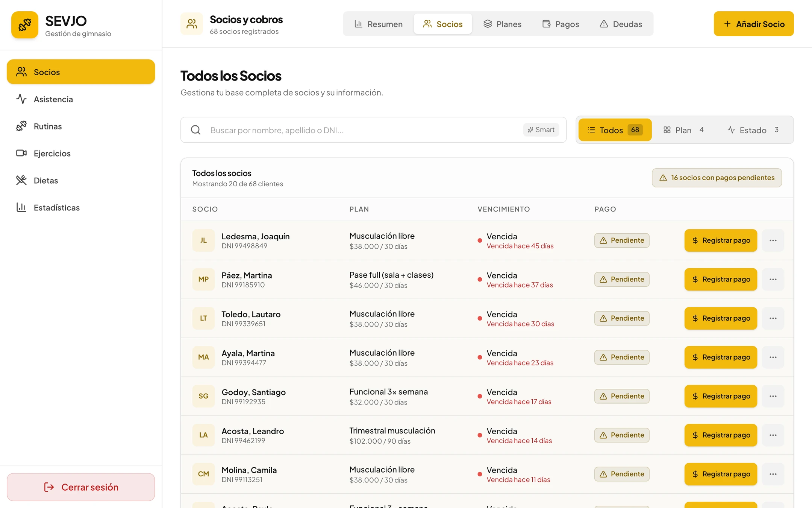This screenshot has height=508, width=812.
Task: Click the VENCIMIENTO column header
Action: tap(504, 209)
